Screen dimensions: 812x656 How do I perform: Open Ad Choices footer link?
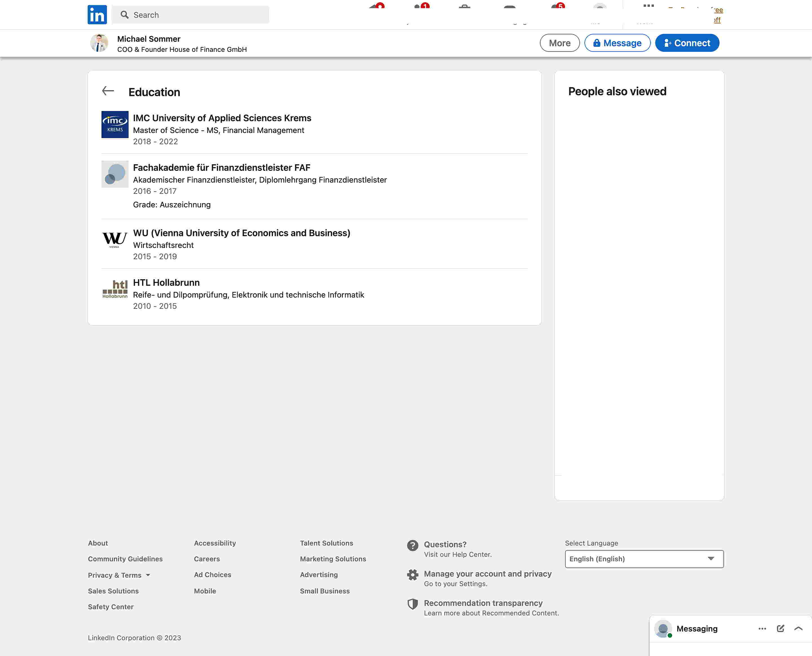[213, 575]
